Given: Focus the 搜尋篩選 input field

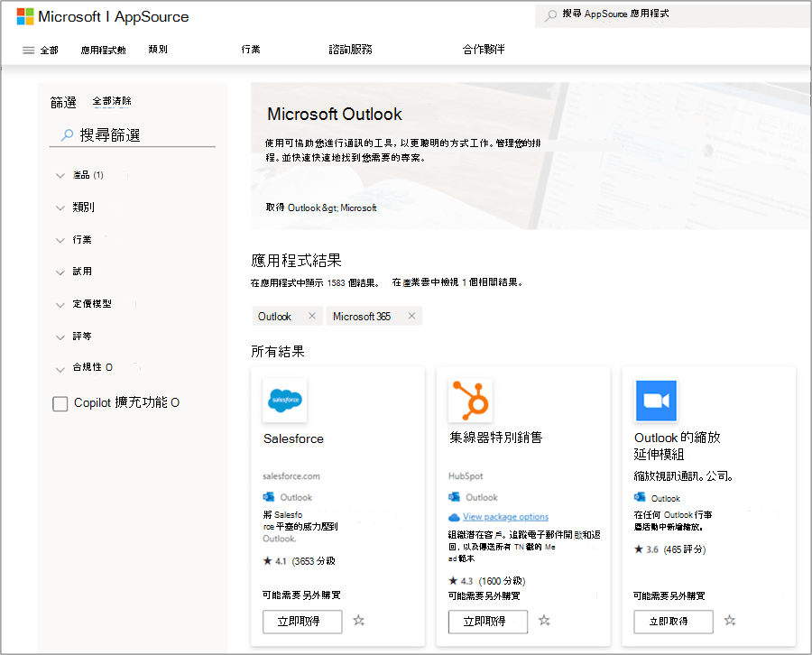Looking at the screenshot, I should click(132, 135).
